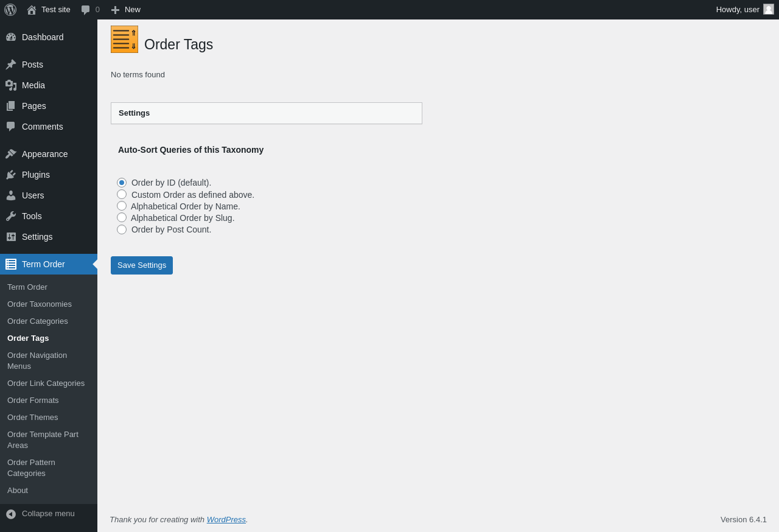Open Order Pattern Categories page
The height and width of the screenshot is (532, 779).
(31, 468)
